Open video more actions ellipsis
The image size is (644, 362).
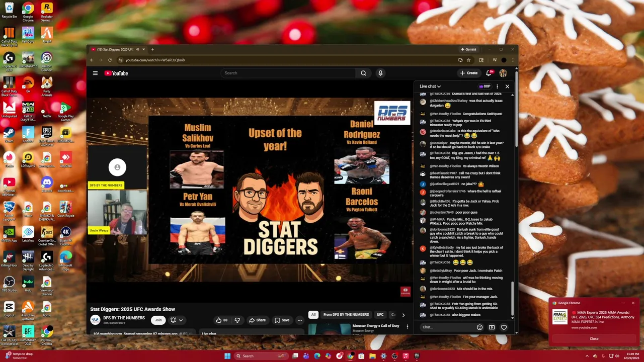point(299,320)
